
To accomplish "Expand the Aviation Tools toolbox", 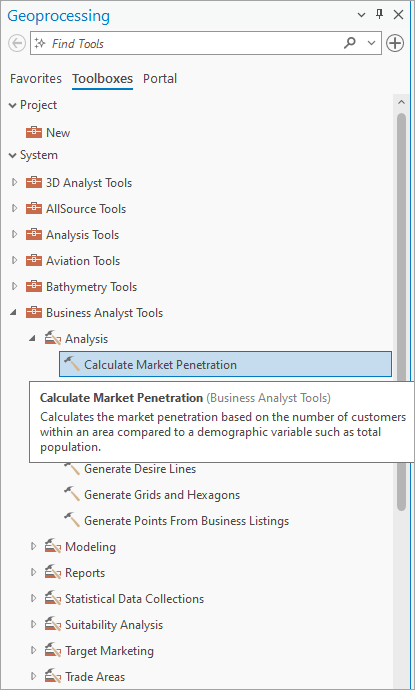I will [14, 260].
